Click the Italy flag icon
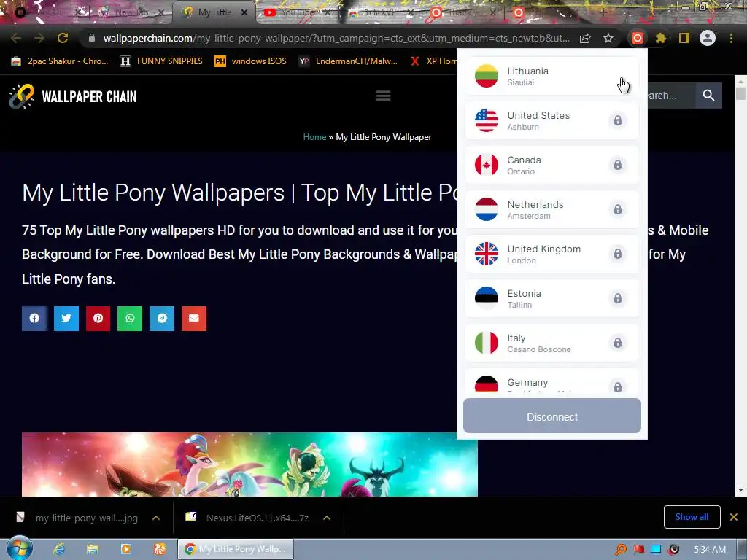Image resolution: width=747 pixels, height=560 pixels. click(487, 343)
